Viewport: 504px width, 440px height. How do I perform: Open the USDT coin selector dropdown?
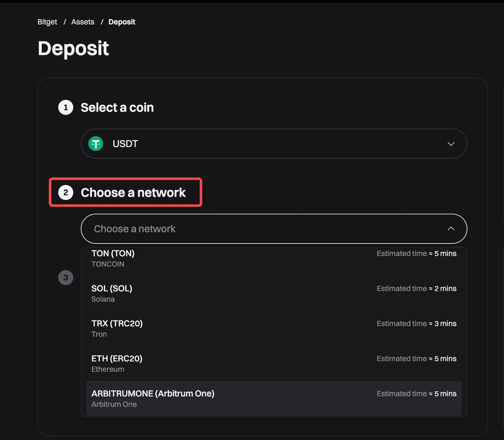coord(274,144)
